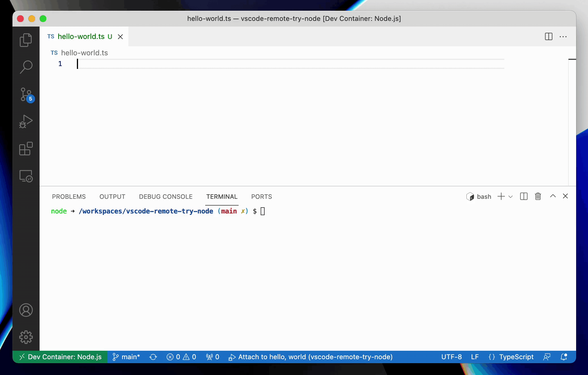The width and height of the screenshot is (588, 375).
Task: Maximize panel size with up chevron
Action: 553,196
